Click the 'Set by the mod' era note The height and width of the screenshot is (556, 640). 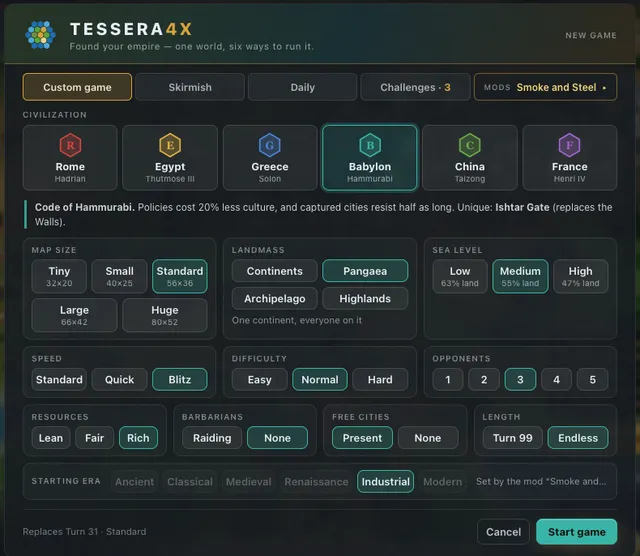pyautogui.click(x=541, y=481)
